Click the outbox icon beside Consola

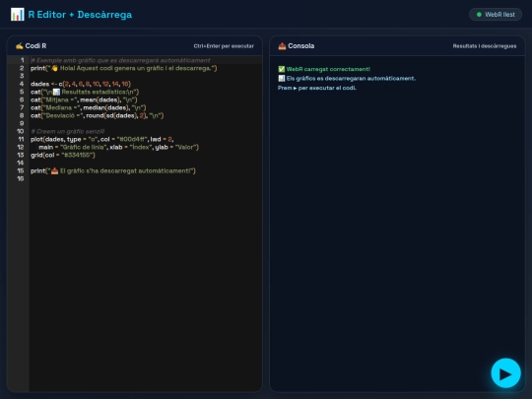(x=282, y=45)
